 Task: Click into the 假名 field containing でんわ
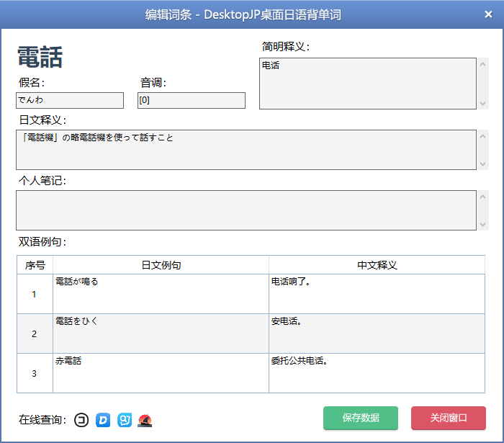pyautogui.click(x=70, y=100)
